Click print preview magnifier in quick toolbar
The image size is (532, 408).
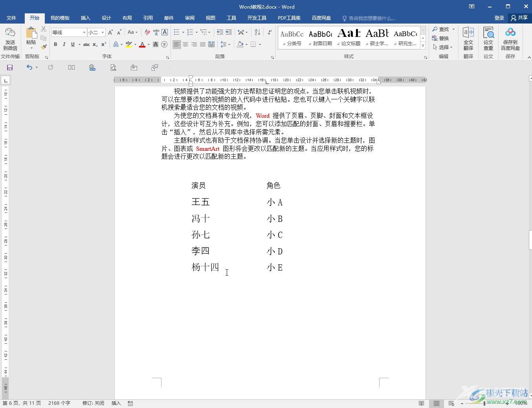click(113, 68)
